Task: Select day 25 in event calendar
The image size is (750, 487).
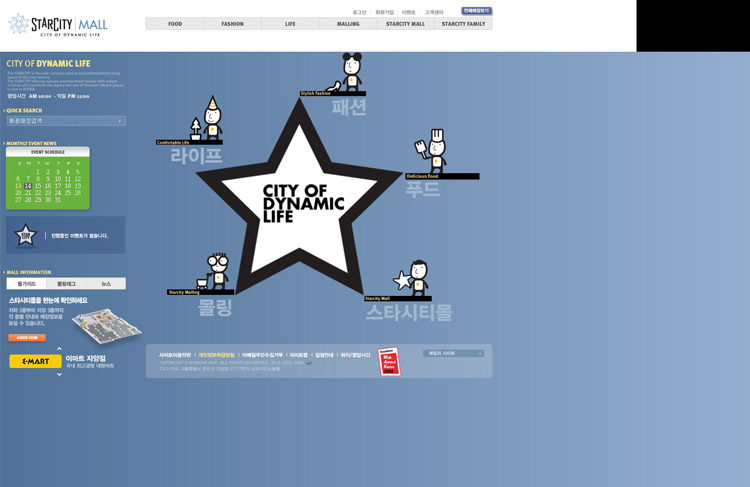Action: [67, 193]
